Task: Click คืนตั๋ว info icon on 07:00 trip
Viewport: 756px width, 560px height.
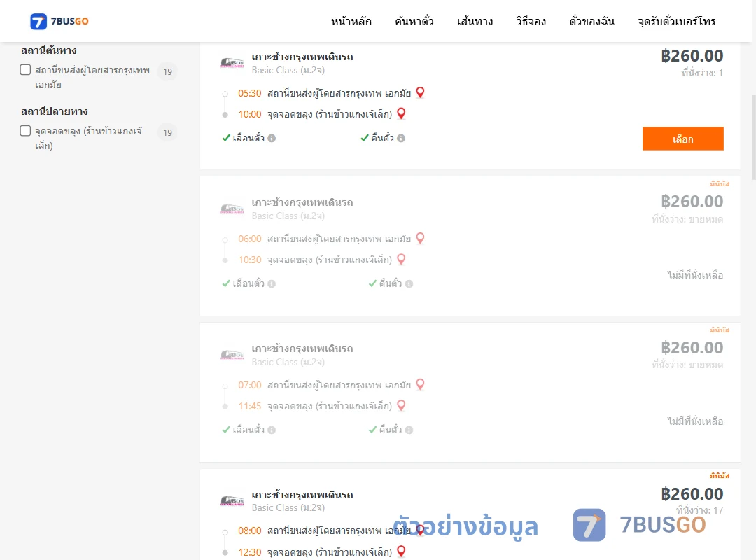Action: [409, 430]
